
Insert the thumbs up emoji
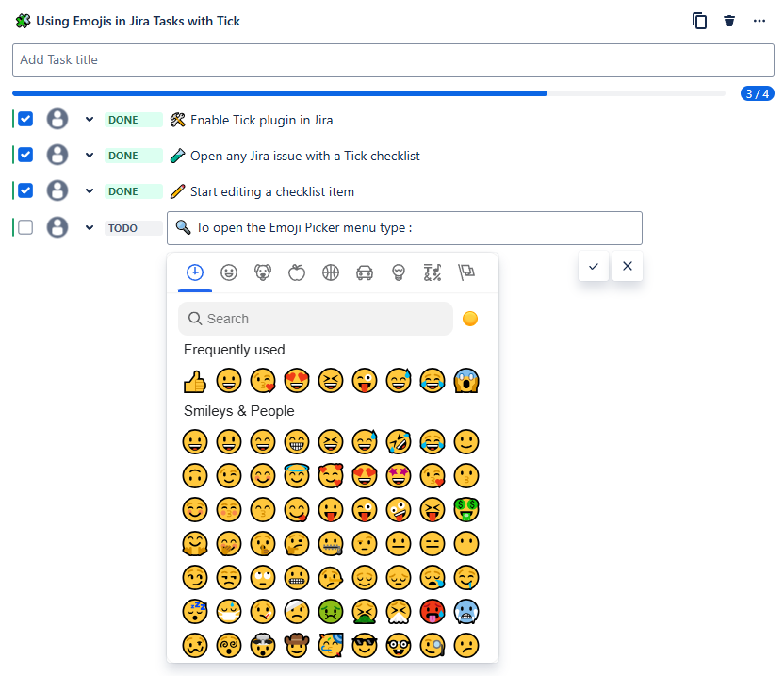click(195, 381)
